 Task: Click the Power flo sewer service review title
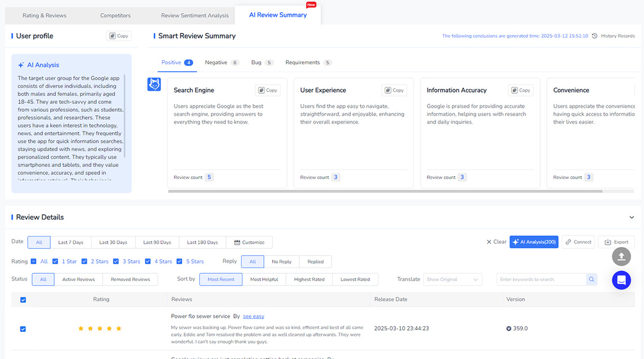(201, 316)
